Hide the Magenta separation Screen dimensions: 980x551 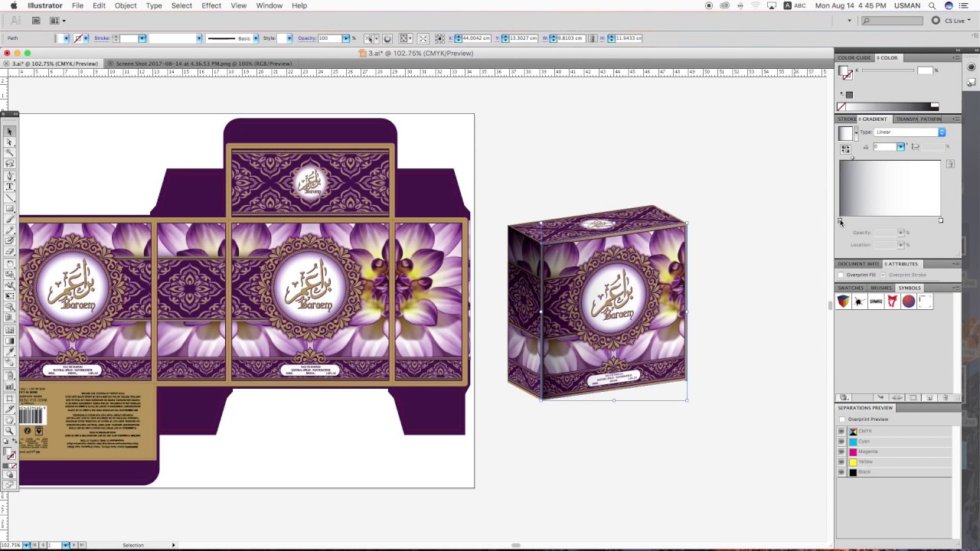[841, 452]
